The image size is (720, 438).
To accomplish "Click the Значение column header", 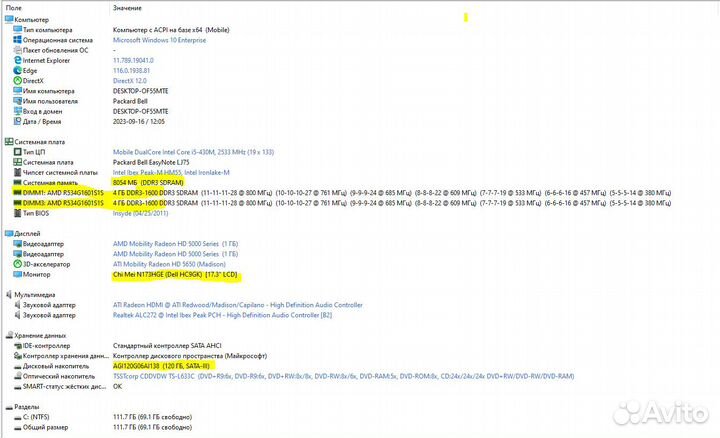I will (x=129, y=7).
